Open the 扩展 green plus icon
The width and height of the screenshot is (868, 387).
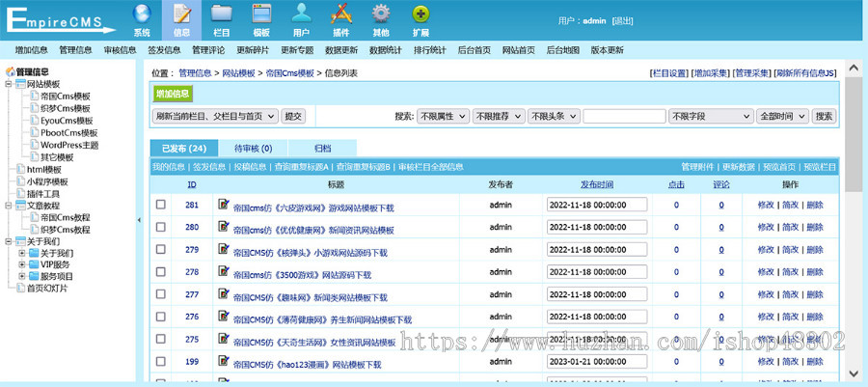tap(420, 14)
